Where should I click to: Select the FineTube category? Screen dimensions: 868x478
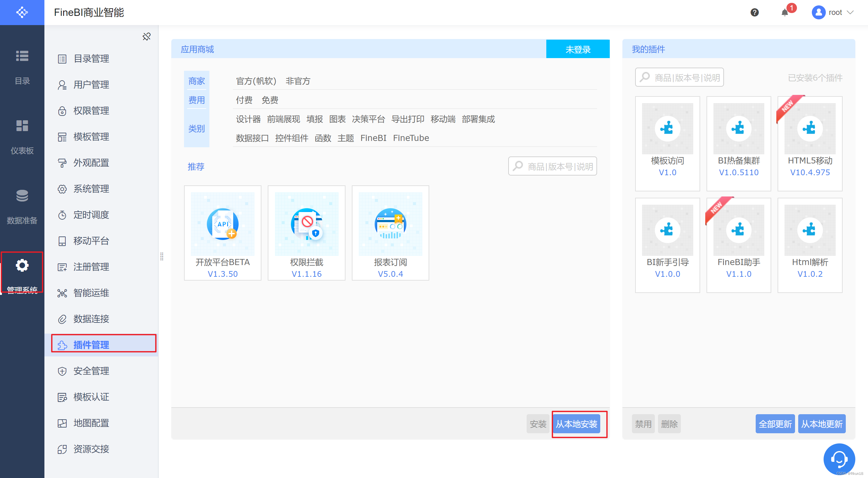click(411, 138)
